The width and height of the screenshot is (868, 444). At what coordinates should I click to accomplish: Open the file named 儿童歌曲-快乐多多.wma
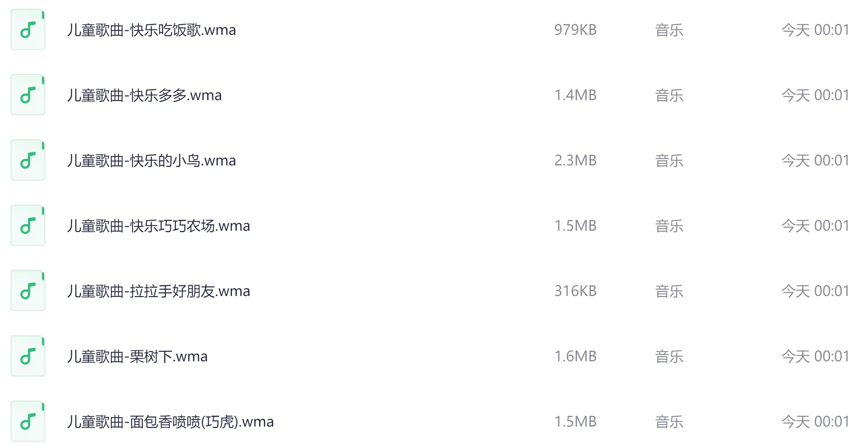pos(144,95)
